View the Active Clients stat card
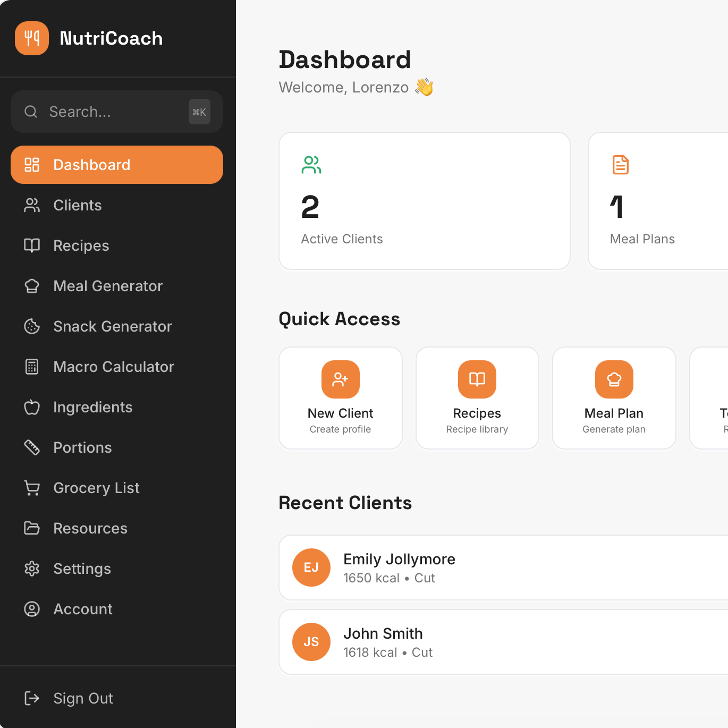 coord(424,201)
